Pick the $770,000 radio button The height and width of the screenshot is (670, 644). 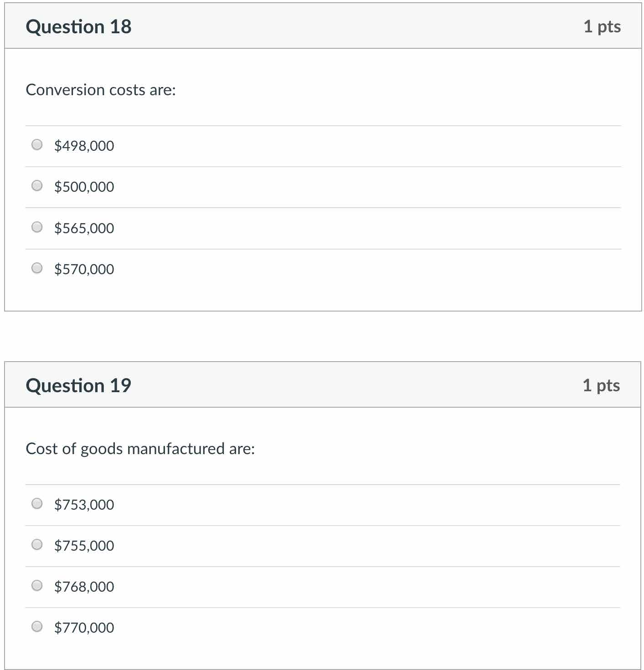tap(37, 626)
